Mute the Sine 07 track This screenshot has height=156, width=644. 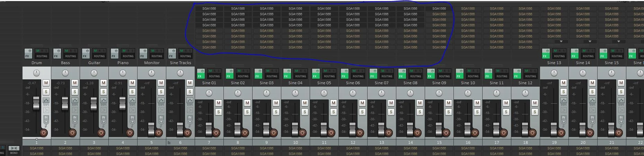click(391, 103)
